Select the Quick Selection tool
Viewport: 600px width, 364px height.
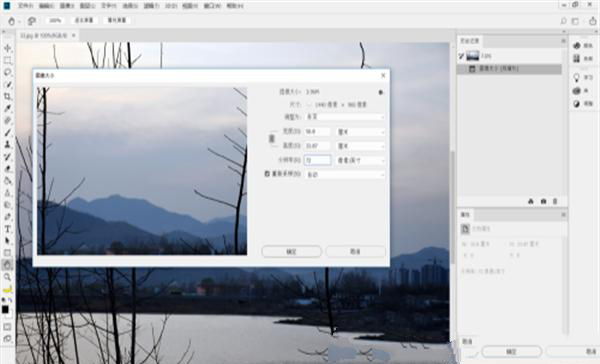tap(7, 84)
